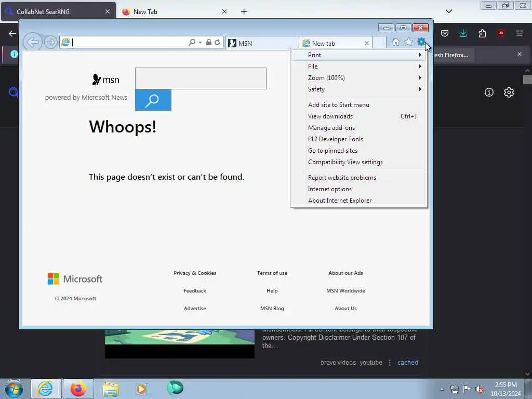532x399 pixels.
Task: Open a new Firefox tab with plus
Action: click(x=244, y=12)
